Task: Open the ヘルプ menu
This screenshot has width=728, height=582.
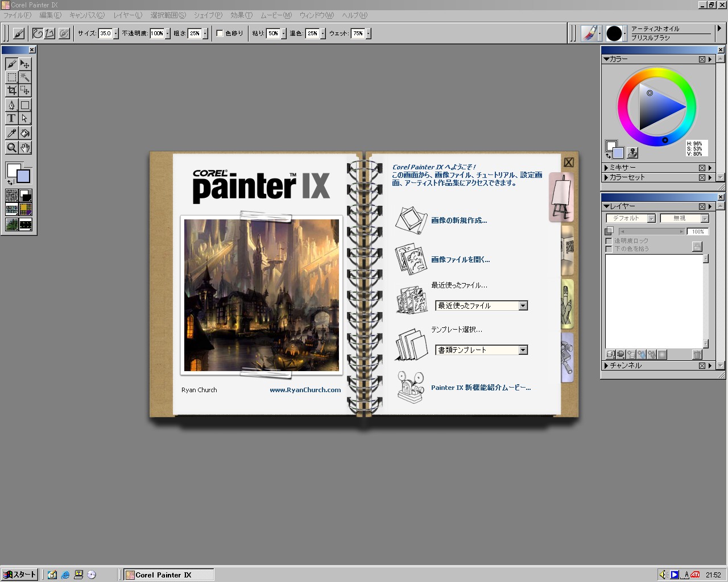Action: (355, 15)
